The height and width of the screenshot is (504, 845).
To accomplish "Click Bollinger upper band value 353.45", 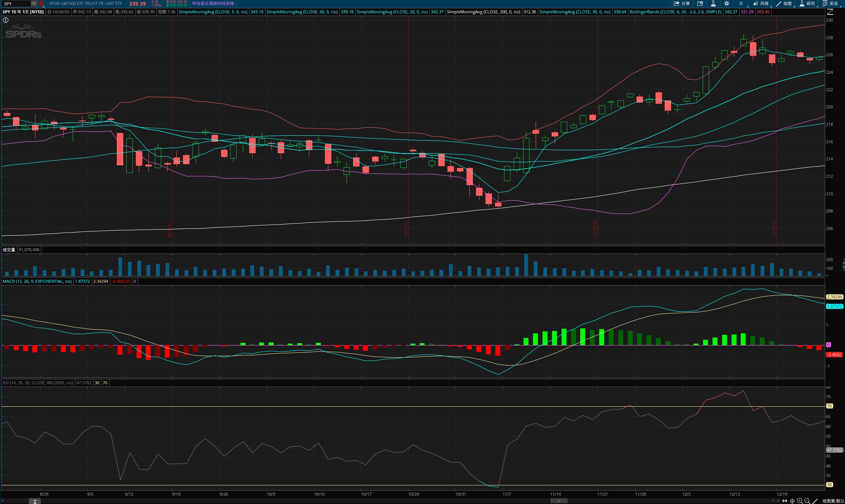I will click(763, 12).
